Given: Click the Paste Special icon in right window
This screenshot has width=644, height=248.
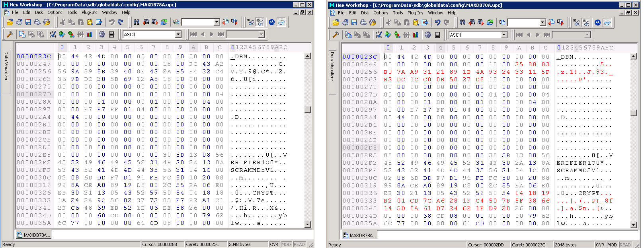Looking at the screenshot, I should click(416, 22).
